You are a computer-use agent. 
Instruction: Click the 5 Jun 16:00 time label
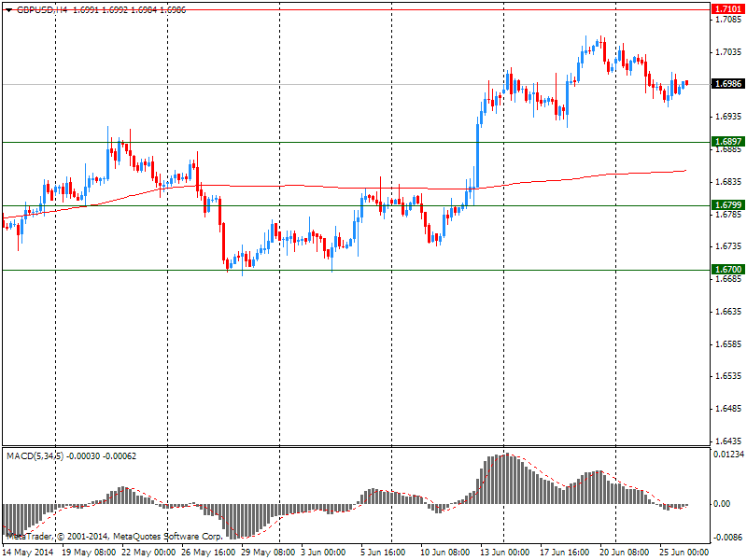pos(383,553)
